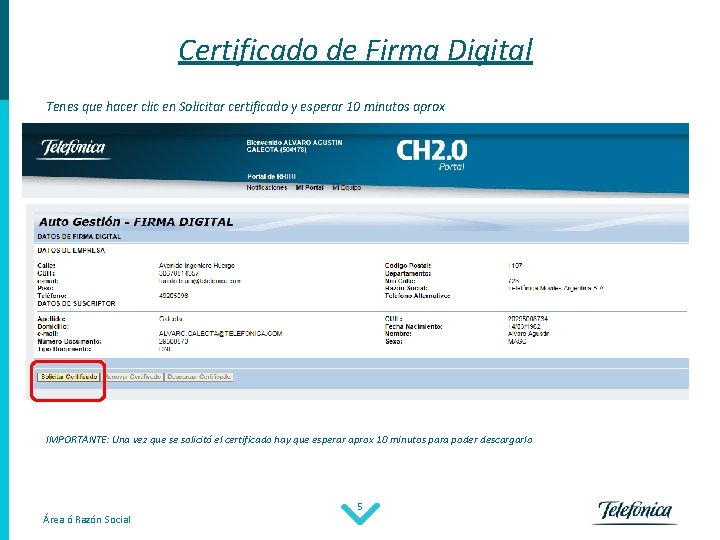Viewport: 720px width, 540px height.
Task: Click the Auto Gestión - FIRMA DIGITAL heading
Action: [x=136, y=222]
